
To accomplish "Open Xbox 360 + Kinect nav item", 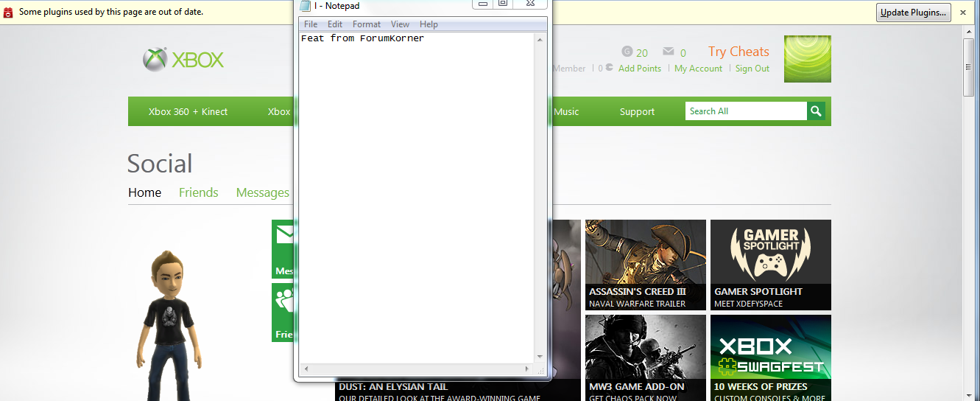I will tap(188, 112).
